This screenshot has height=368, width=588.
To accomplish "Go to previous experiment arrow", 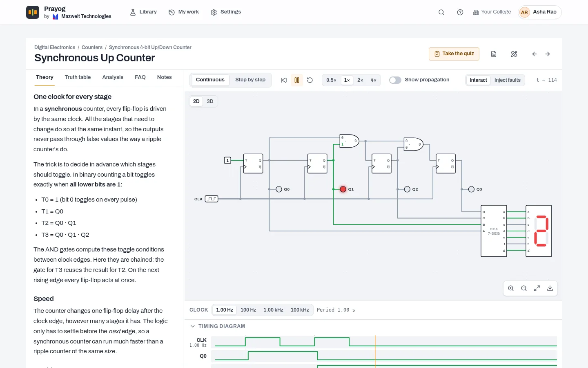I will point(535,54).
